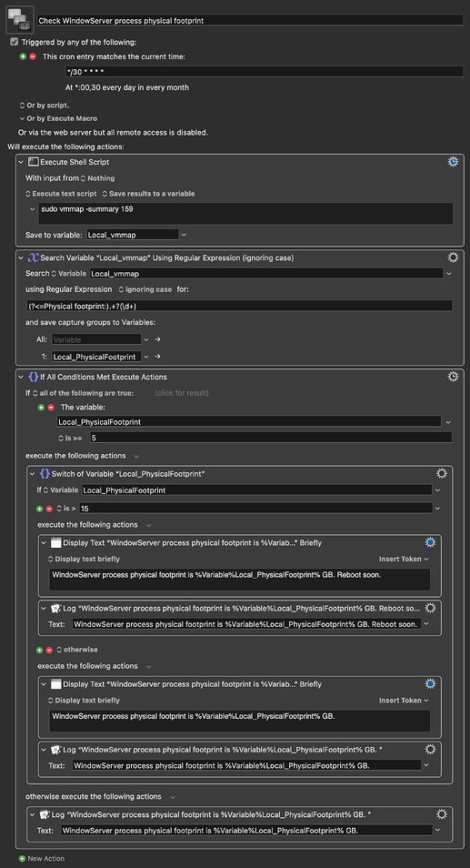The height and width of the screenshot is (868, 470).
Task: Remove the 'is > 15' switch case with red minus
Action: (49, 509)
